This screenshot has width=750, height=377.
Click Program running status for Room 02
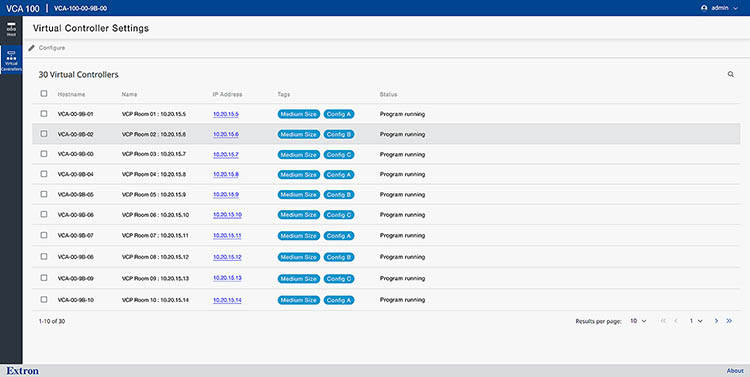click(x=402, y=134)
